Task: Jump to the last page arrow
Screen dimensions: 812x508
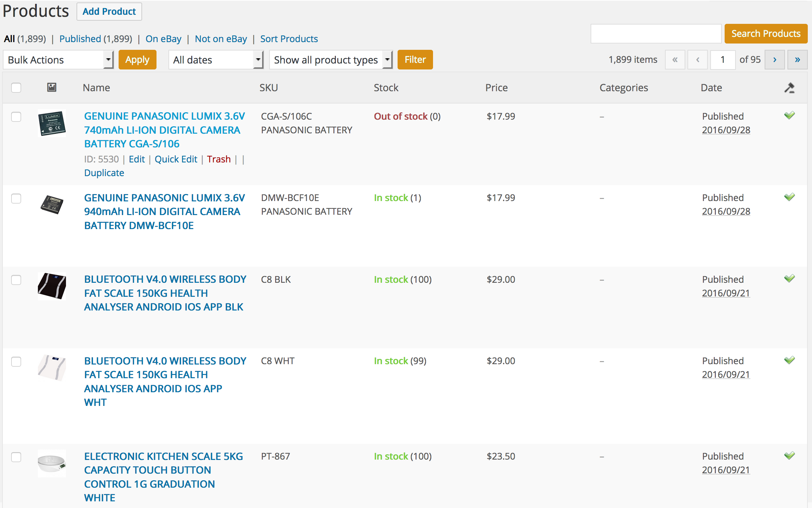Action: point(798,60)
